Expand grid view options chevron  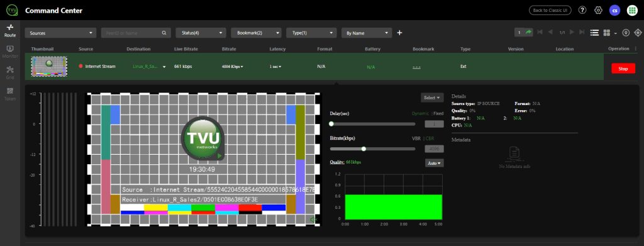616,33
